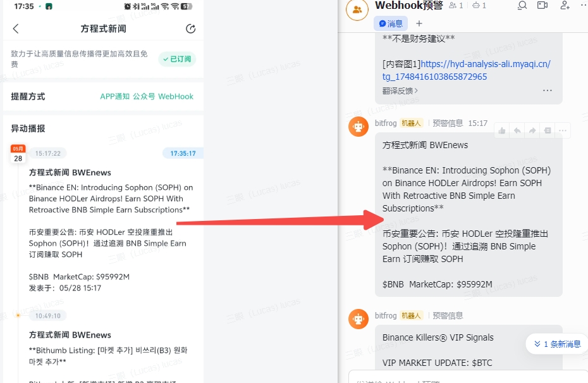Click the message input box at bottom
Screen dimensions: 588x383
pyautogui.click(x=468, y=377)
